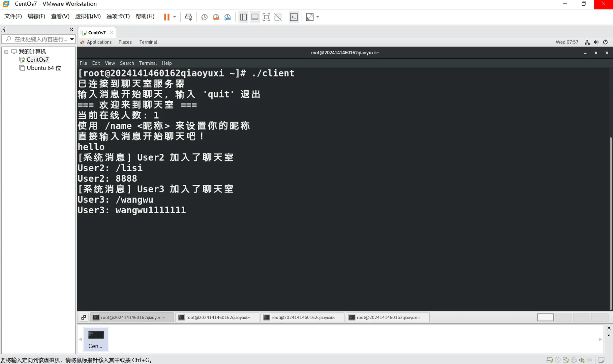Open the 选项卡(T) menu
The width and height of the screenshot is (613, 364).
click(x=118, y=17)
